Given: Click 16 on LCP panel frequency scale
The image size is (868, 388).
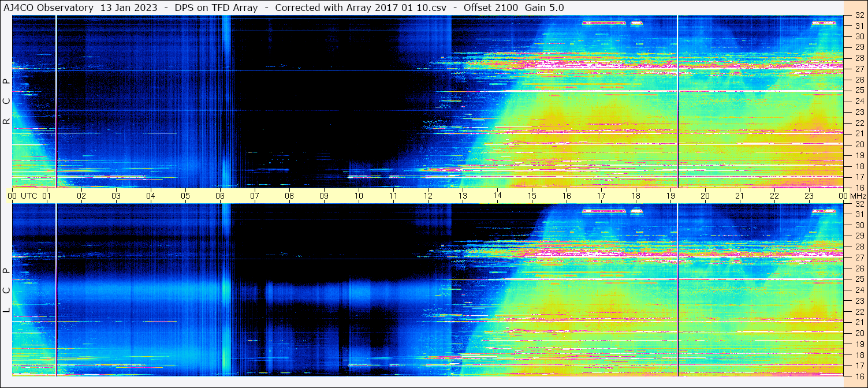Looking at the screenshot, I should [859, 375].
